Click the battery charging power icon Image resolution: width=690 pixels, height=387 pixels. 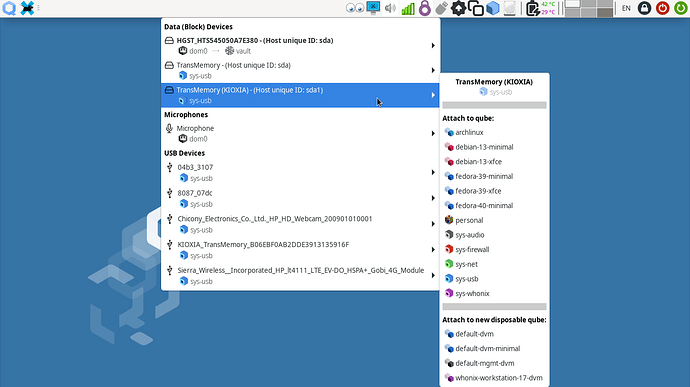533,8
